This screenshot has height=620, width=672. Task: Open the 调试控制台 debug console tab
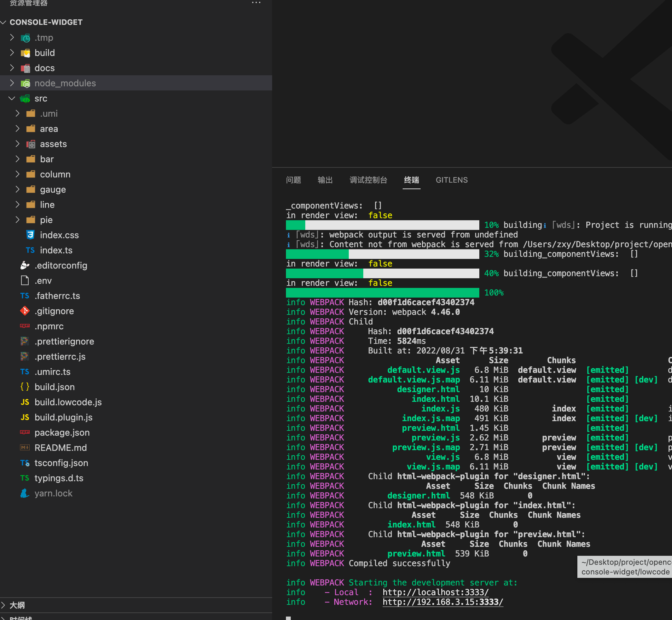click(368, 180)
